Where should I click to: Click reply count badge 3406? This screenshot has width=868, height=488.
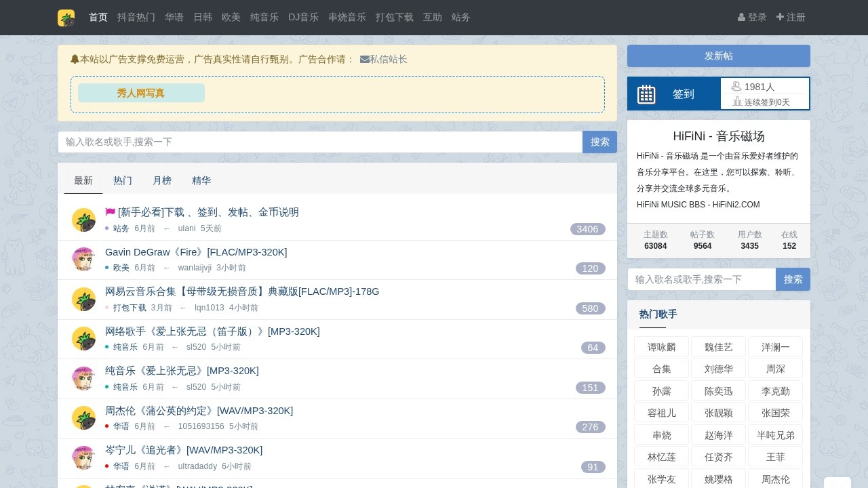[x=588, y=229]
